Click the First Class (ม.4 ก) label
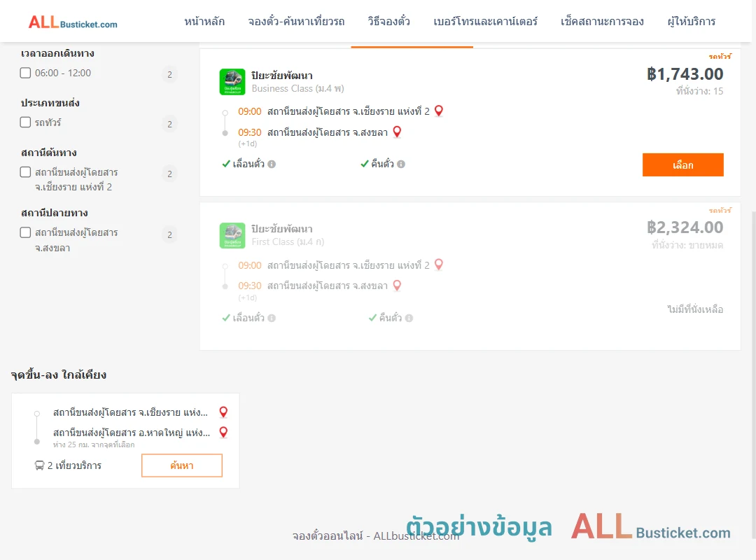Screen dimensions: 756x560 pyautogui.click(x=288, y=242)
